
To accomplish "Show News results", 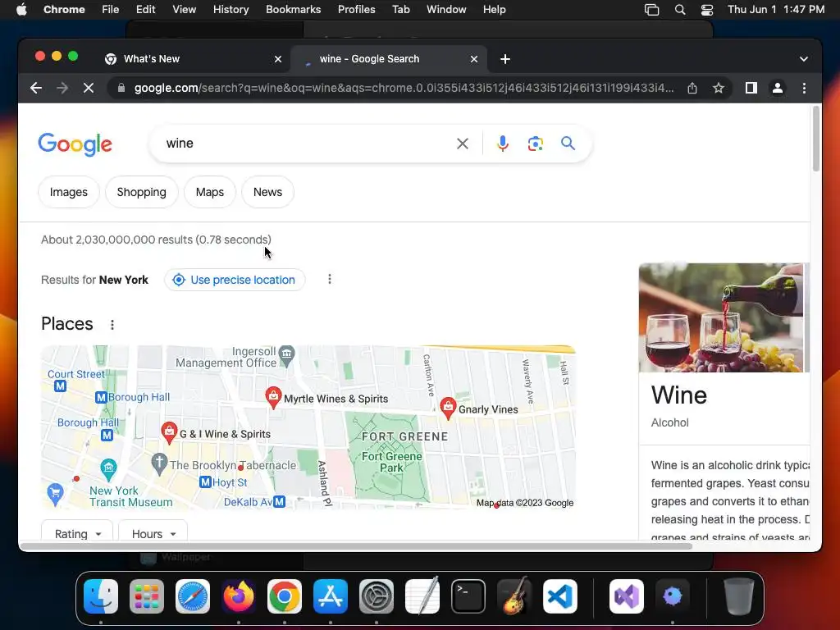I will click(267, 192).
